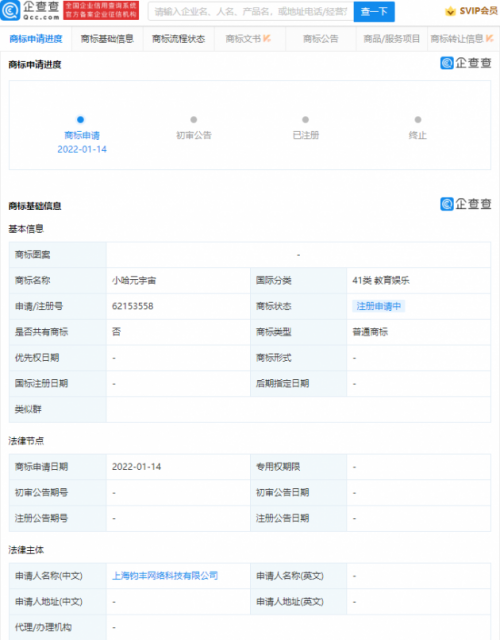Click the 查一下 search button
The width and height of the screenshot is (500, 640).
[374, 11]
